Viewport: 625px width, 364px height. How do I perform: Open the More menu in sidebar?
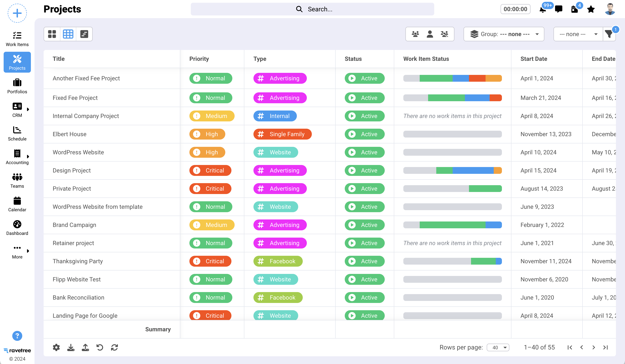tap(17, 251)
